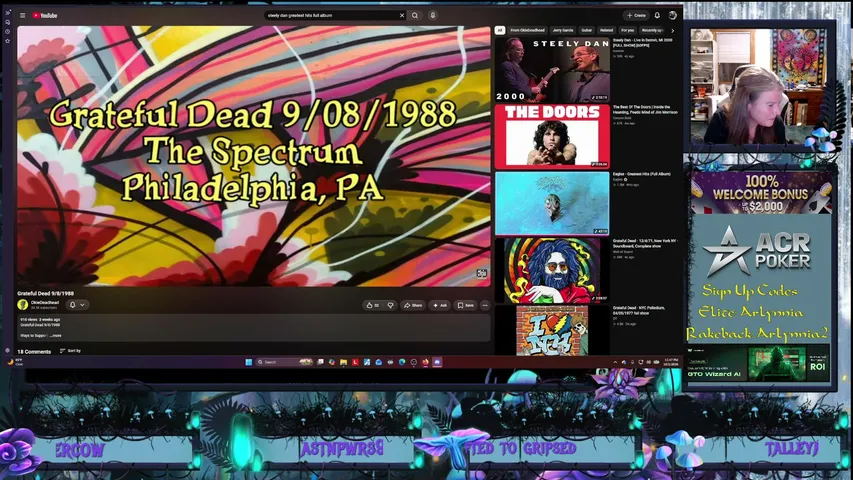The image size is (853, 480).
Task: Open Steely Dan Live in Detroit thumbnail
Action: (552, 70)
